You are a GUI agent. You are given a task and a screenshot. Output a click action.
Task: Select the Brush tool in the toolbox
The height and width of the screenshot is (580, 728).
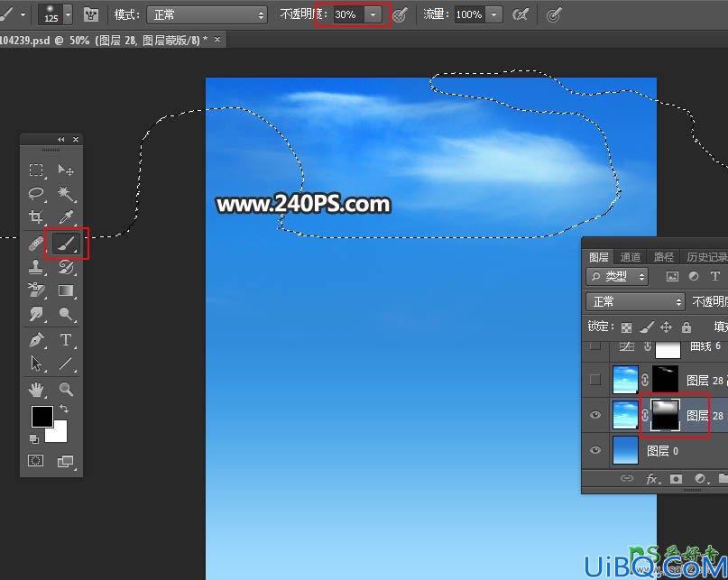(x=66, y=244)
